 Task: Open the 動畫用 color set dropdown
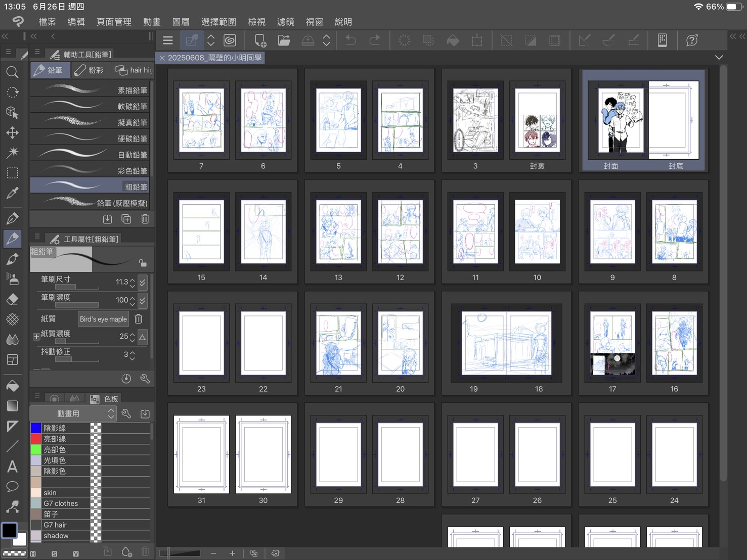click(x=73, y=413)
